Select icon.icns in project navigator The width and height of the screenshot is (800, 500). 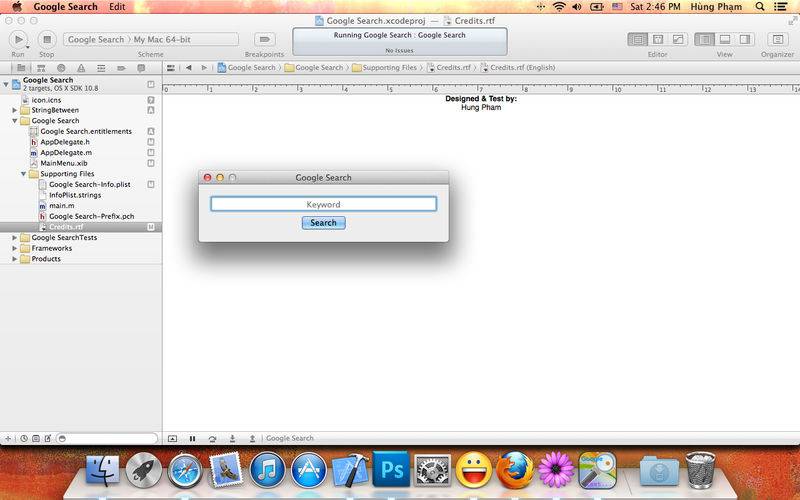click(x=46, y=100)
